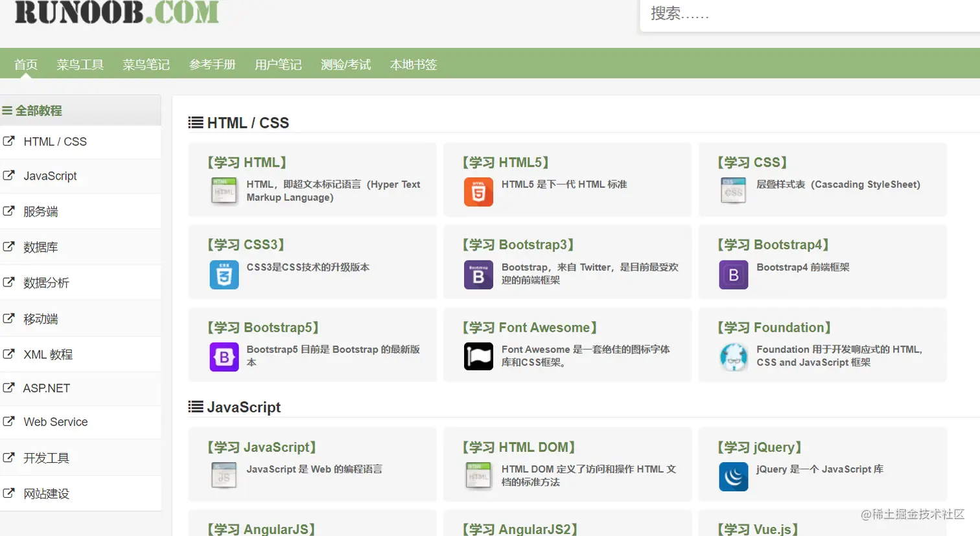
Task: Click external-link icon beside 移动端
Action: click(x=9, y=318)
